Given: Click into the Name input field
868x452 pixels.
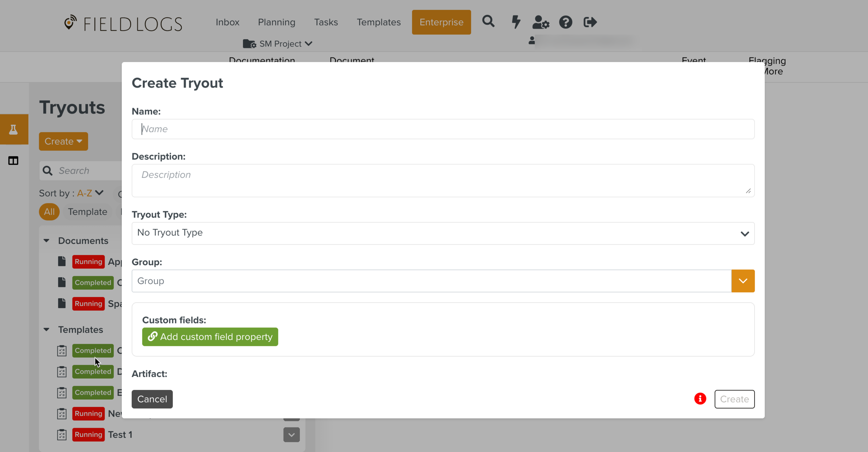Looking at the screenshot, I should click(x=443, y=129).
